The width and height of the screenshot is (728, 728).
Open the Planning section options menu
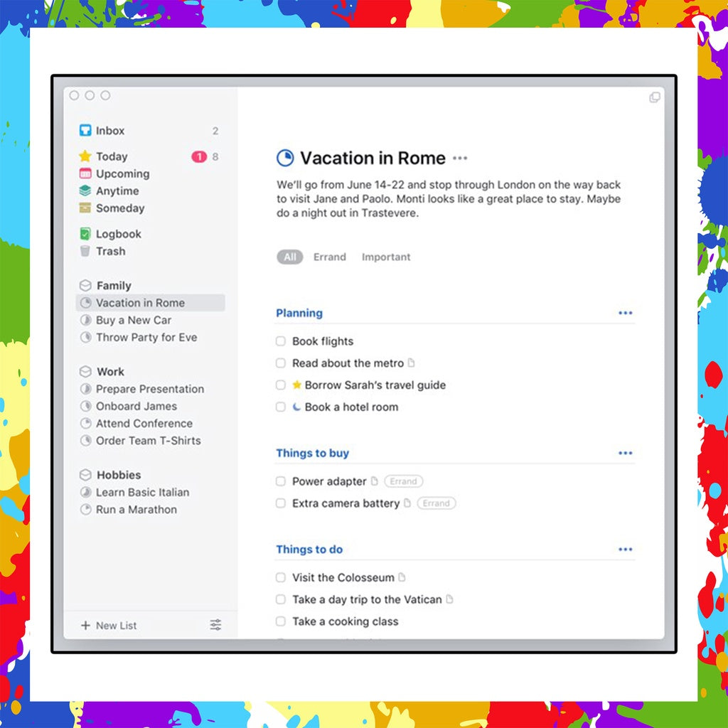626,312
